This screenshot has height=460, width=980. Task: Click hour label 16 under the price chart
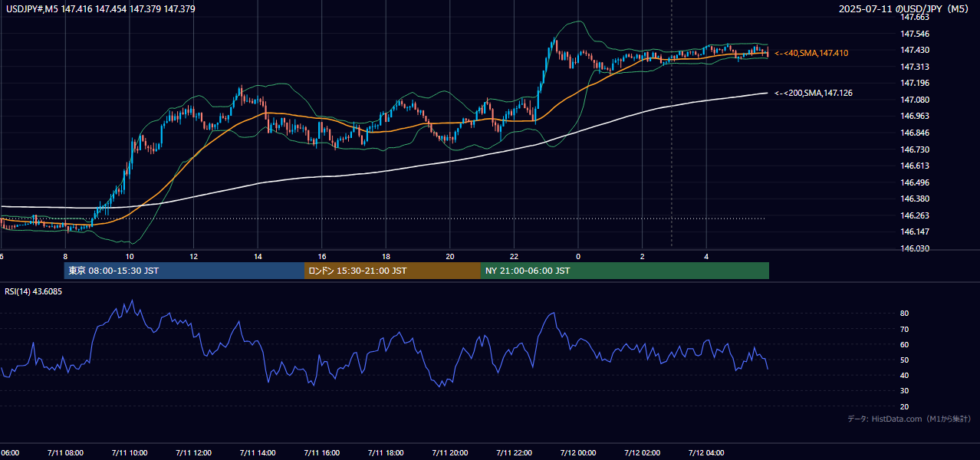point(322,256)
